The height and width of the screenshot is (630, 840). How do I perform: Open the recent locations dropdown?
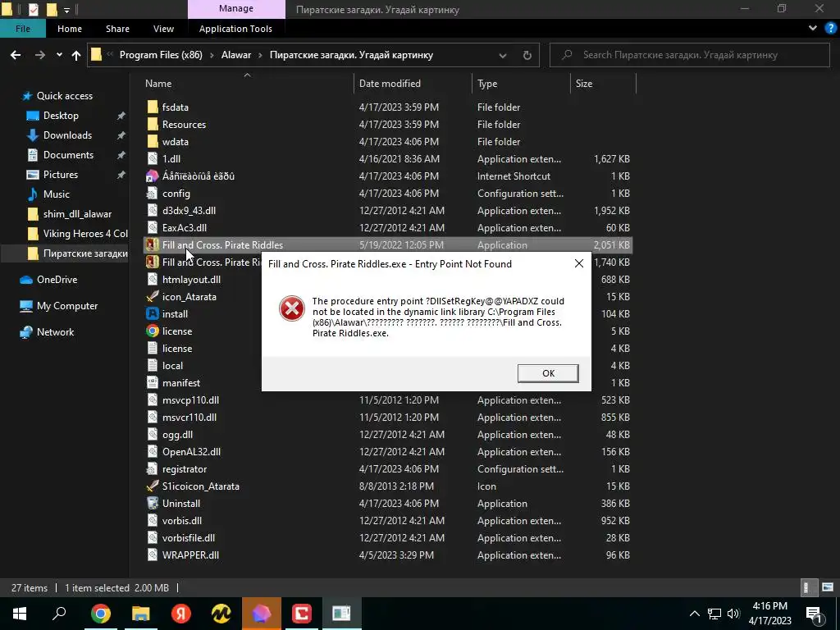click(x=59, y=55)
